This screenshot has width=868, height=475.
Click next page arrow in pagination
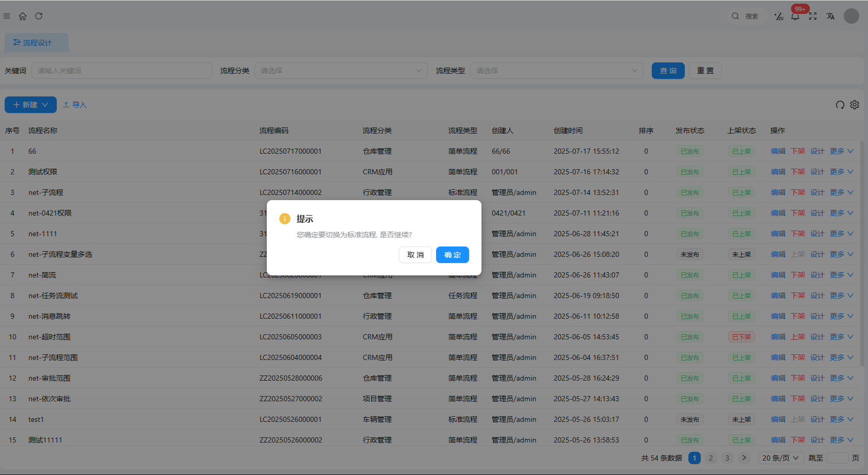pos(744,458)
